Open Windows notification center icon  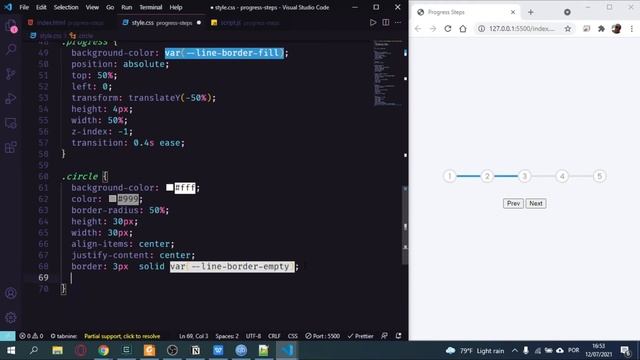click(625, 351)
